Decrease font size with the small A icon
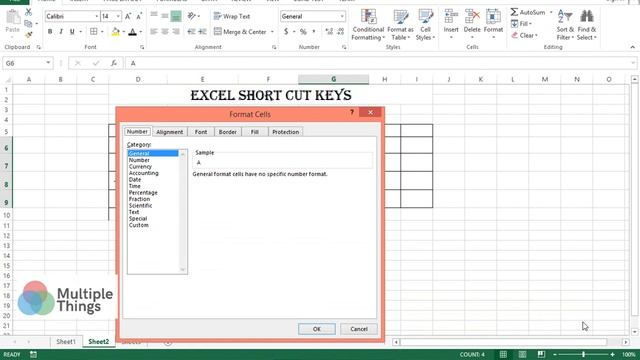Screen dimensions: 640x360 click(139, 16)
